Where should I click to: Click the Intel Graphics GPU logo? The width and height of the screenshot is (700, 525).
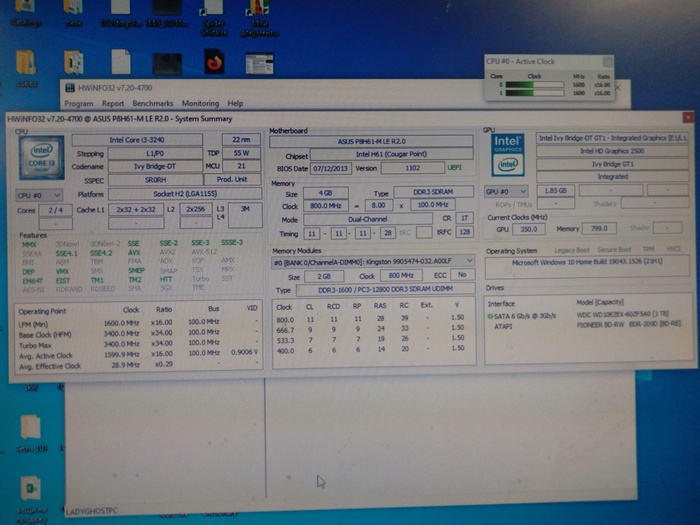[x=508, y=155]
